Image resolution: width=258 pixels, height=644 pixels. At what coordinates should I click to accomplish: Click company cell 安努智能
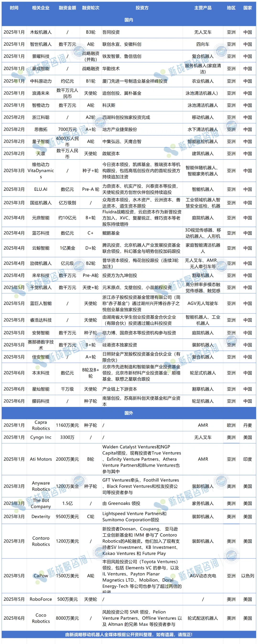pyautogui.click(x=41, y=333)
